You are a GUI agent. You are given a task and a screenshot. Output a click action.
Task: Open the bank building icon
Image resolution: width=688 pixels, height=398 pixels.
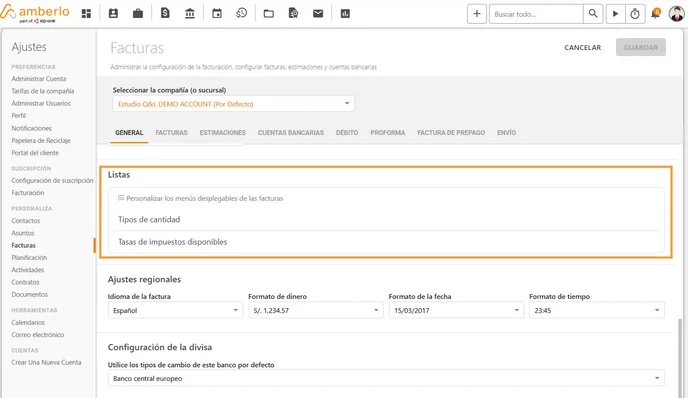click(190, 14)
